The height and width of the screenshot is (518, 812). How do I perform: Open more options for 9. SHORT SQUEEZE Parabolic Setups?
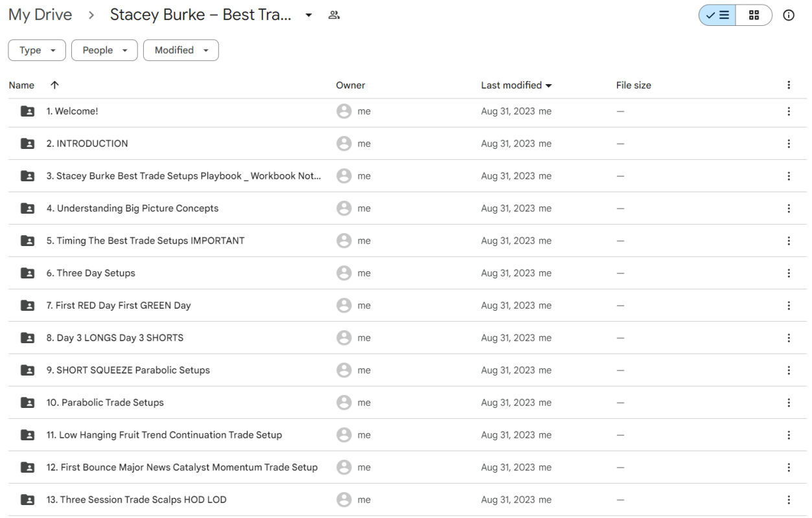[x=789, y=370]
